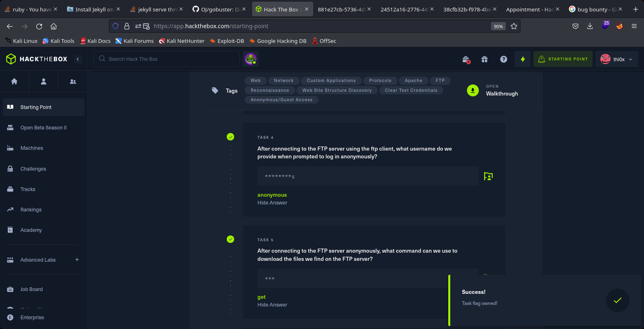Open the browser downloads icon
This screenshot has height=329, width=644.
coord(590,26)
